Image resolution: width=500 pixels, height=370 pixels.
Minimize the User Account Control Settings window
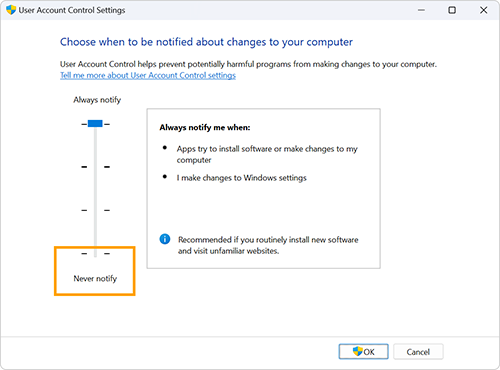click(x=421, y=10)
